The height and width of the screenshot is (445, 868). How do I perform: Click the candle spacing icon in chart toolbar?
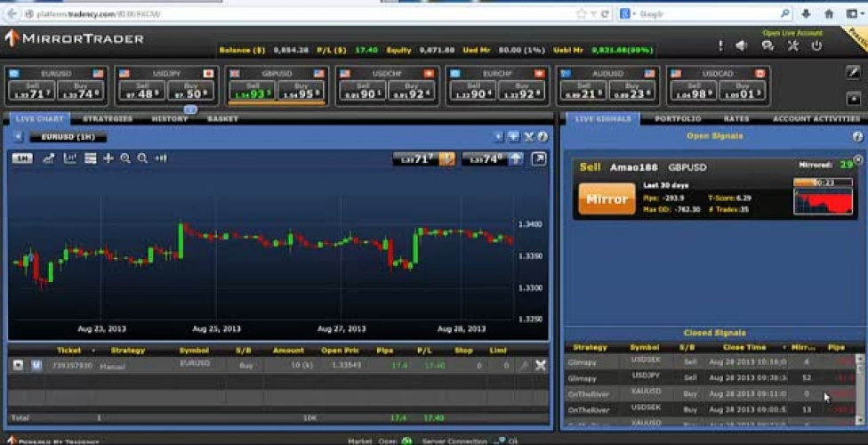point(161,158)
